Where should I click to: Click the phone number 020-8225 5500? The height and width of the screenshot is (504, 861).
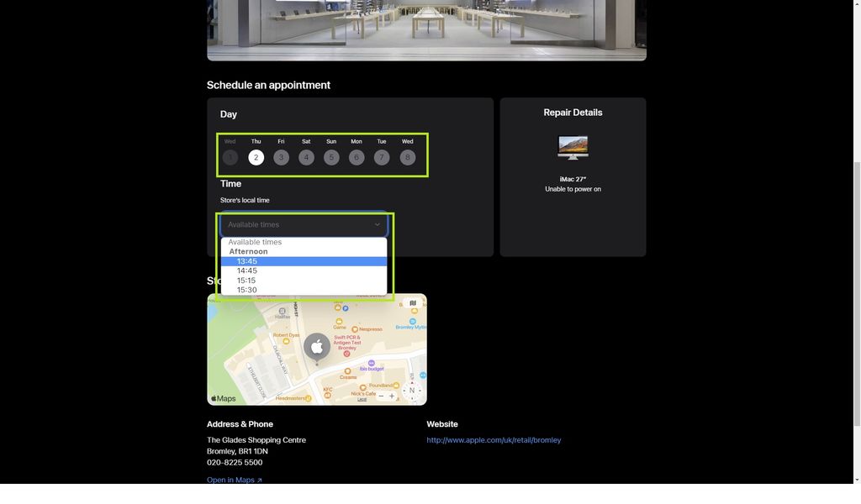click(235, 462)
